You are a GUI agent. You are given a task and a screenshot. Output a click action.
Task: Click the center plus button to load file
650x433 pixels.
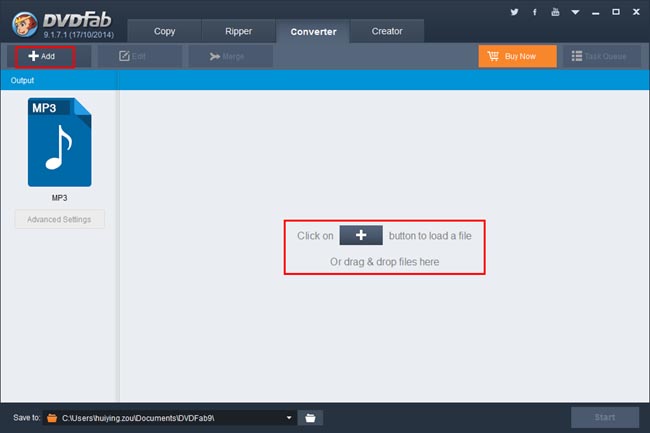pos(361,235)
